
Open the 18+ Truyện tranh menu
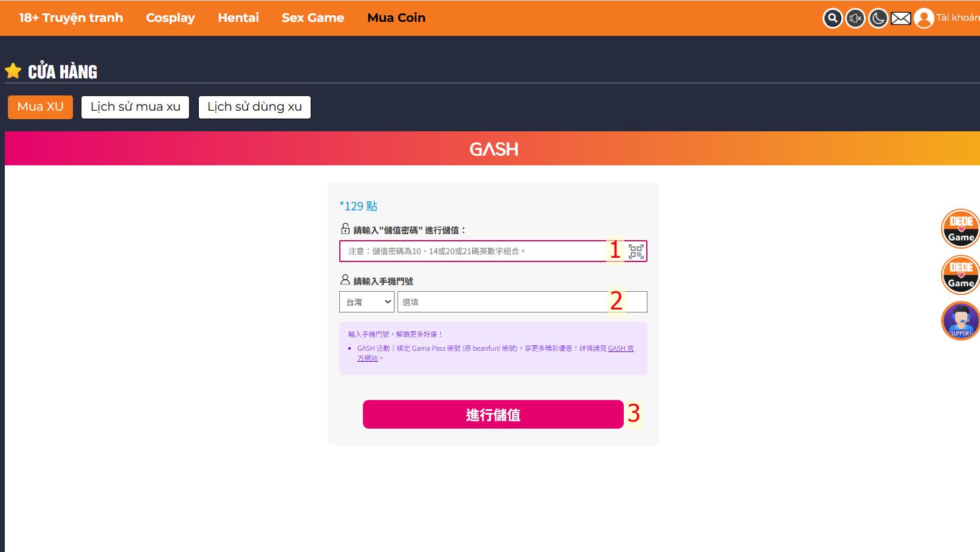tap(71, 18)
